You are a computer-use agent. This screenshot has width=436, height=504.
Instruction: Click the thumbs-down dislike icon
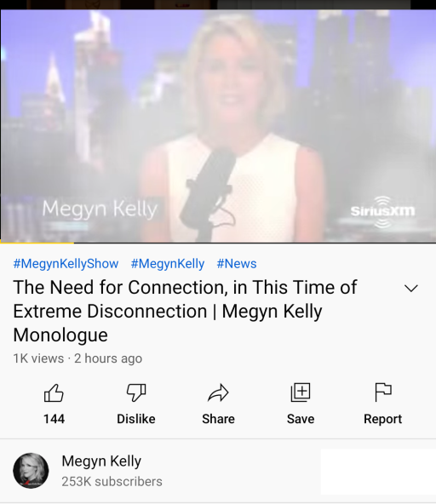136,392
